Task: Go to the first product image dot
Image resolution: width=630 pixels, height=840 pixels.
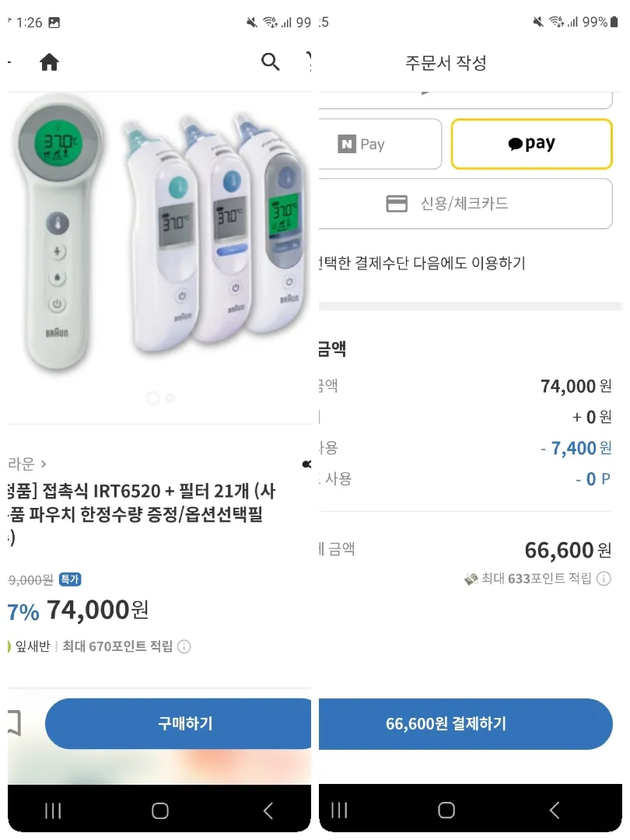Action: pyautogui.click(x=152, y=398)
